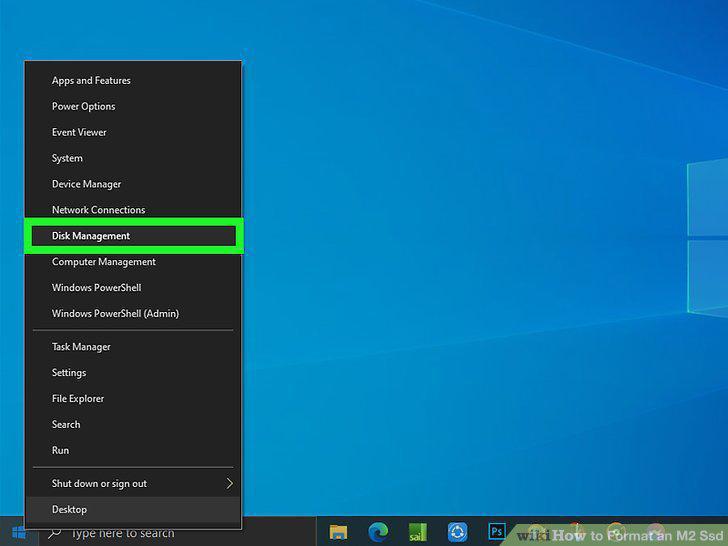The image size is (728, 546).
Task: Show the Desktop via menu entry
Action: click(133, 510)
